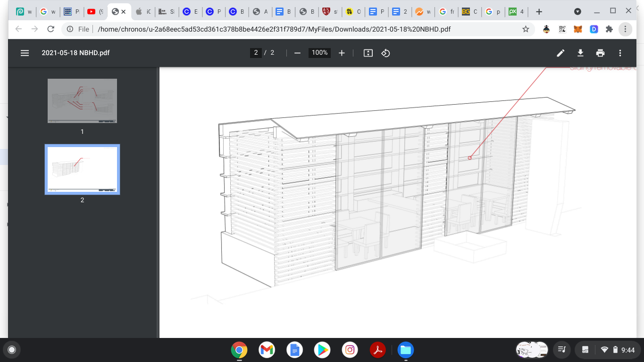
Task: Print the PDF document
Action: tap(600, 53)
